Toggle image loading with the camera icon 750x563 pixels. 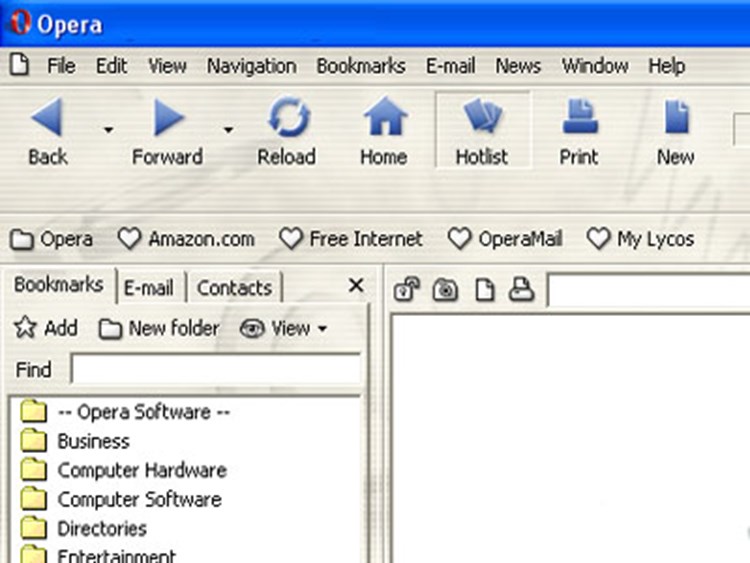[x=445, y=290]
